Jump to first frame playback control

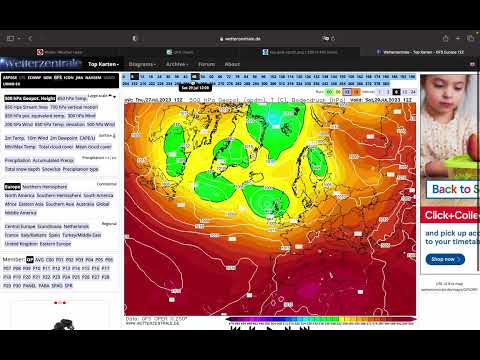pos(235,329)
